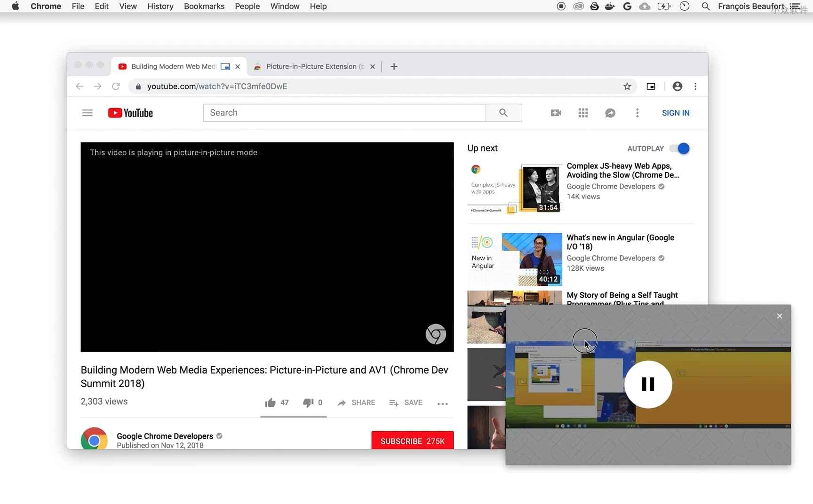Go back with the browser back arrow
Screen dimensions: 813x504
click(x=80, y=87)
